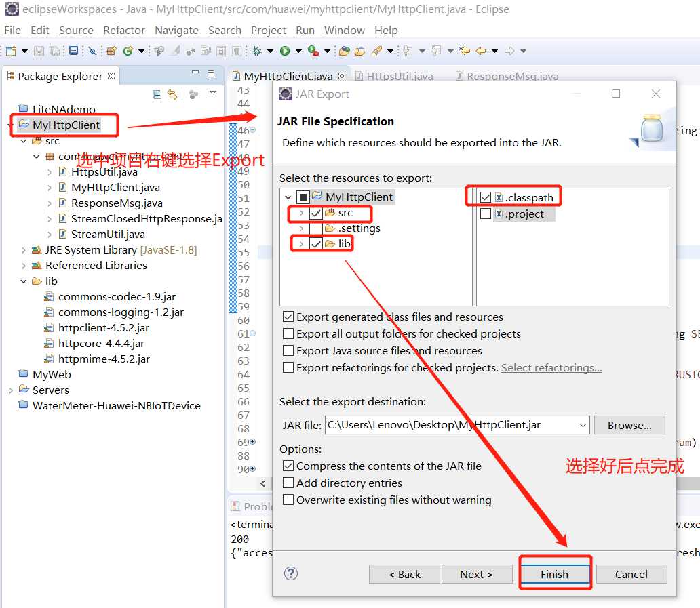Open the Project menu
Viewport: 700px width, 608px height.
[x=269, y=31]
